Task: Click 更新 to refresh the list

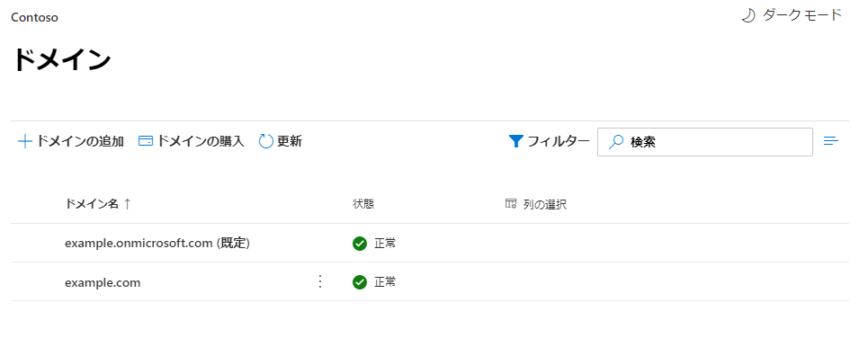Action: [290, 142]
